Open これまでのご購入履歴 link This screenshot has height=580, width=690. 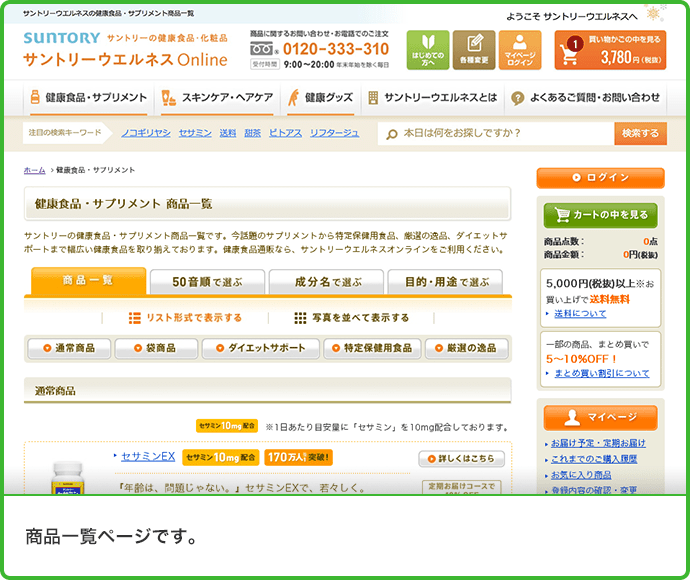[x=594, y=459]
